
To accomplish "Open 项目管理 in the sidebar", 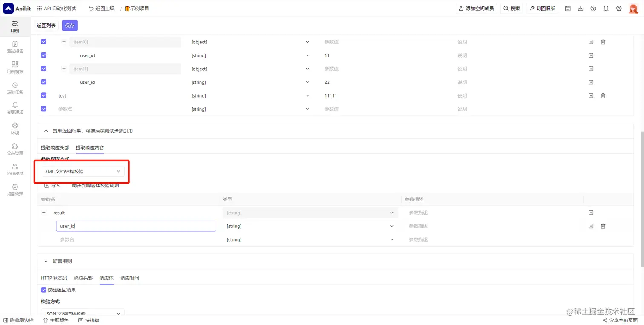I will click(15, 190).
